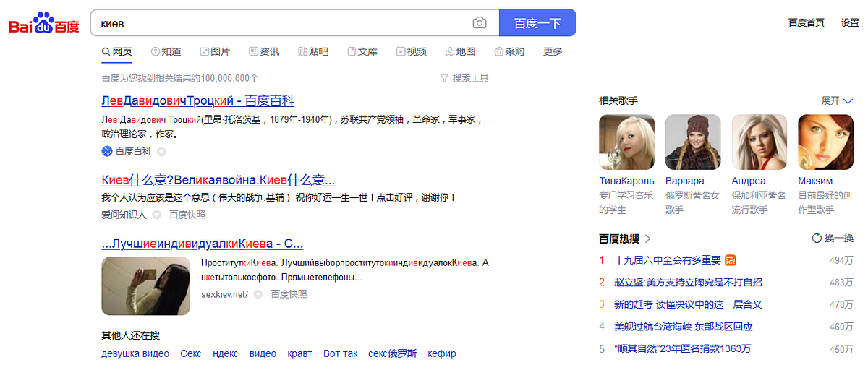
Task: Open 百度快照 for the sexkiev.net result
Action: [289, 294]
